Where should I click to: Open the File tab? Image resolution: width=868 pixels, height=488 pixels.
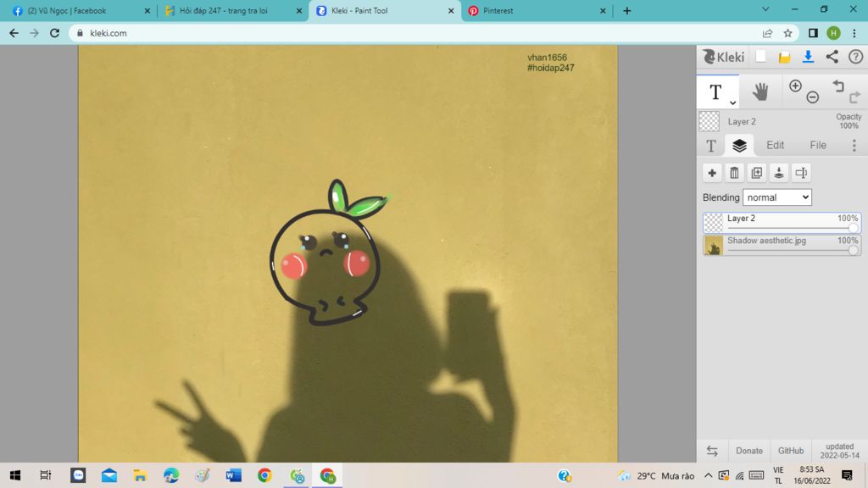[818, 146]
